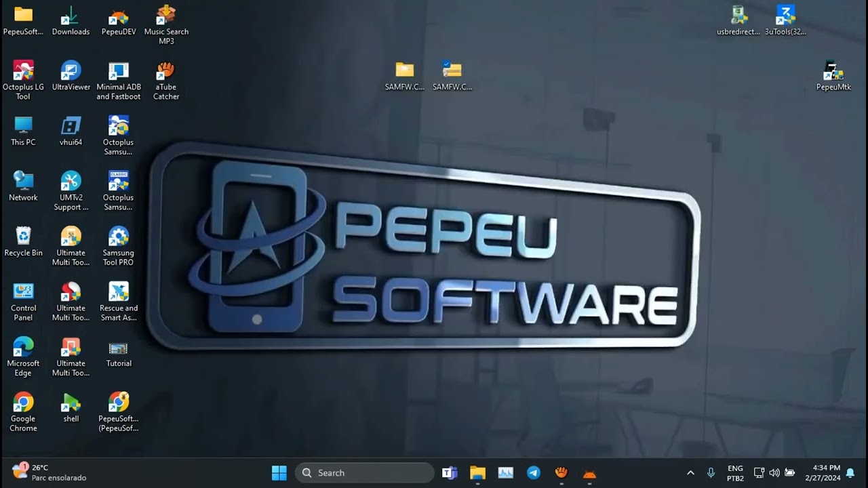Image resolution: width=868 pixels, height=488 pixels.
Task: Open the Rescue and Smart Assistant shortcut
Action: point(119,293)
